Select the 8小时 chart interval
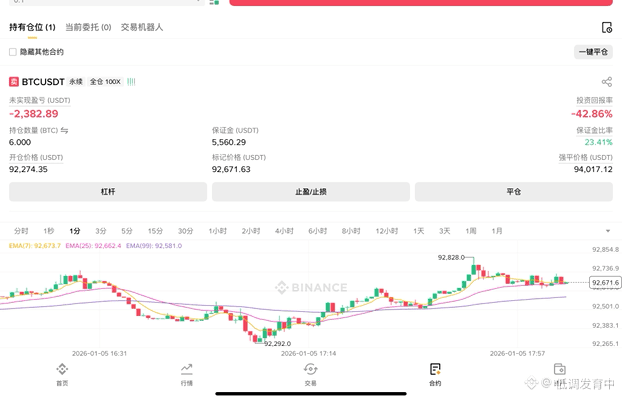Viewport: 622px width, 400px height. (351, 231)
